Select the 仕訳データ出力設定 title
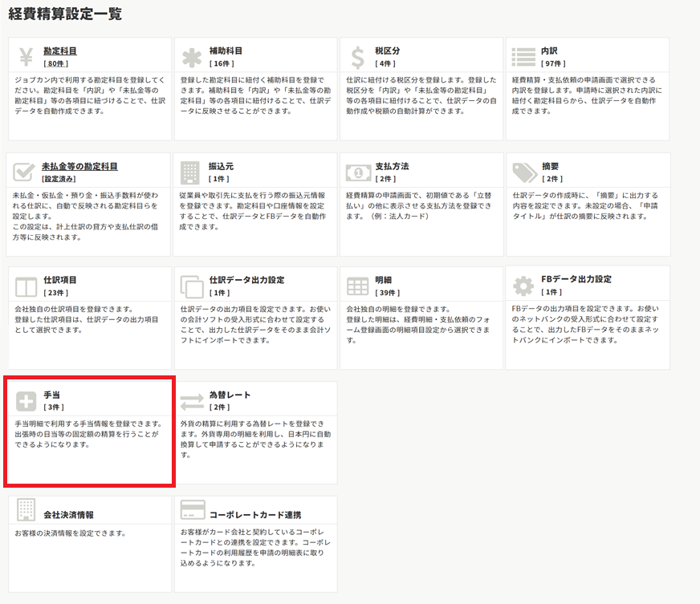 [x=246, y=280]
